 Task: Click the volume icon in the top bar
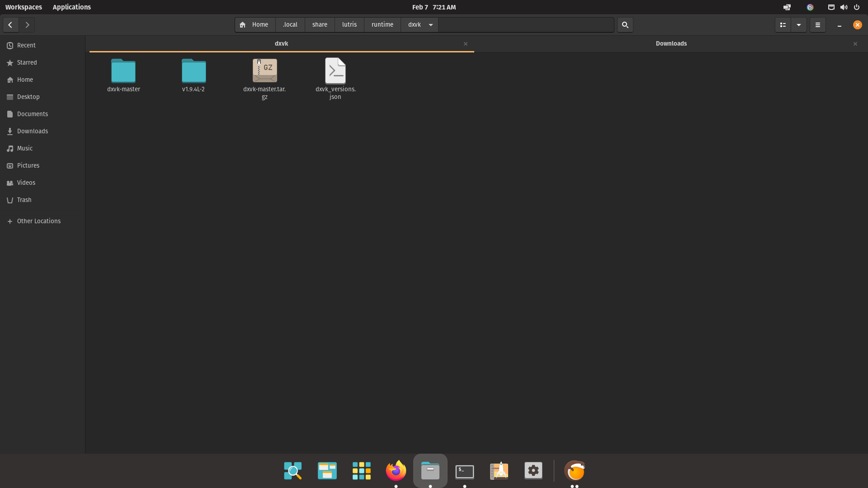point(844,7)
